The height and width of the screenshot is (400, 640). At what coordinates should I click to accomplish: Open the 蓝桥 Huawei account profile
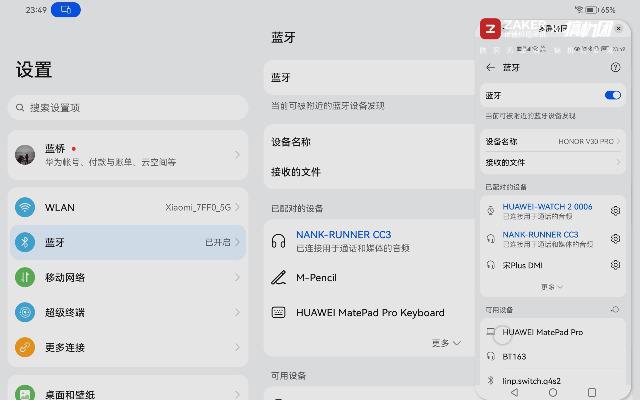(x=128, y=155)
